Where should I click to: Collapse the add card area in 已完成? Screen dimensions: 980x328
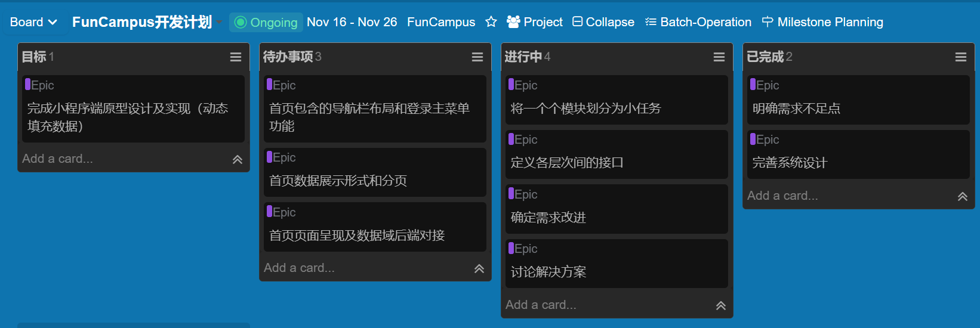(x=963, y=196)
